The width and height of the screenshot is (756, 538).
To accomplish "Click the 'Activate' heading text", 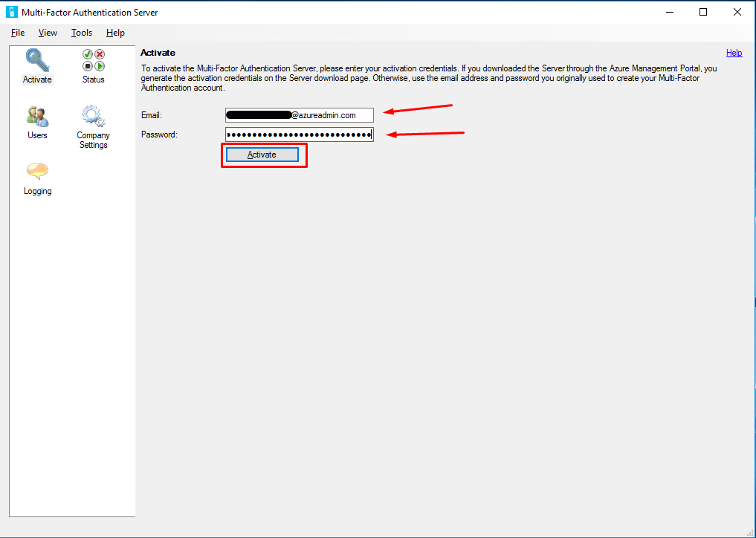I will pos(158,53).
